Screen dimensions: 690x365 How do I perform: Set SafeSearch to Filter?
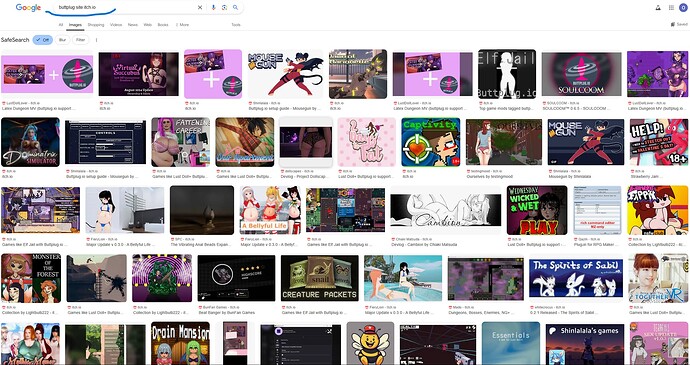(81, 40)
